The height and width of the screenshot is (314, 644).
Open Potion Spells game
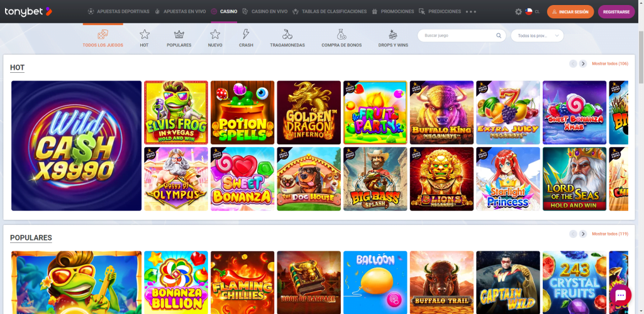(242, 112)
